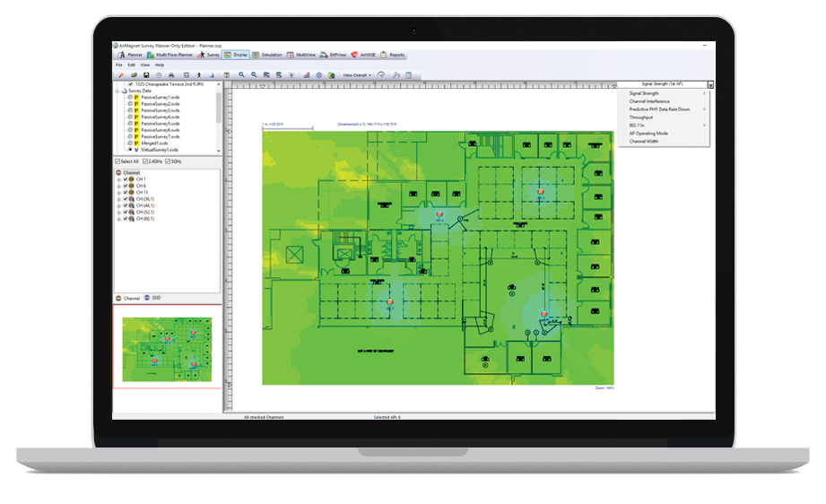
Task: Open the Planner view
Action: pyautogui.click(x=130, y=55)
